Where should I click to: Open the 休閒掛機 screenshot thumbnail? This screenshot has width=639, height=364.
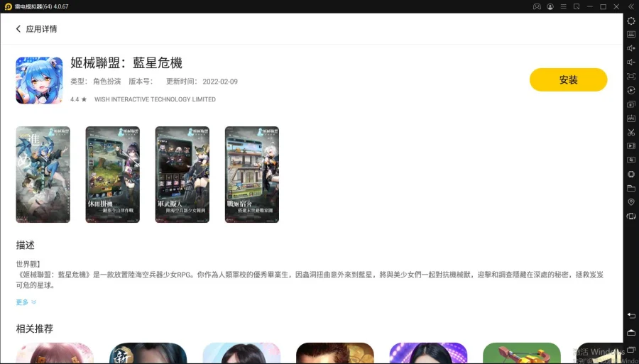pyautogui.click(x=112, y=175)
